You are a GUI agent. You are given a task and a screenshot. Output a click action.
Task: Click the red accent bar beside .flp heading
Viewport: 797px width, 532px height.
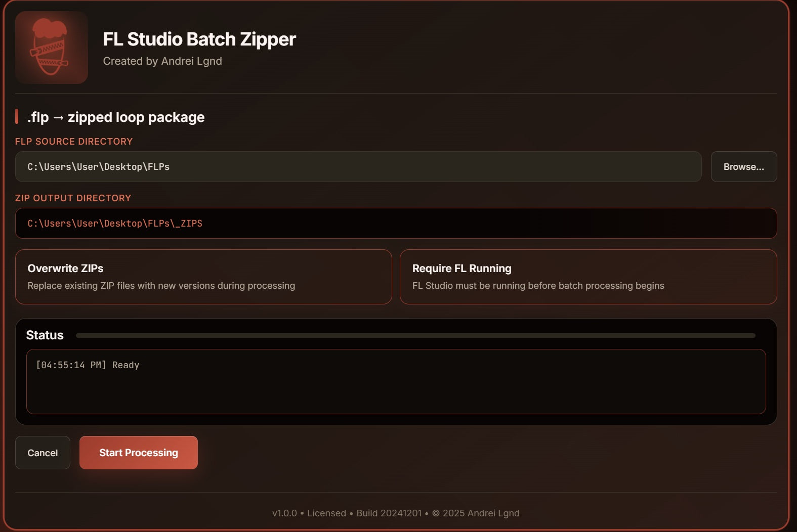[17, 116]
